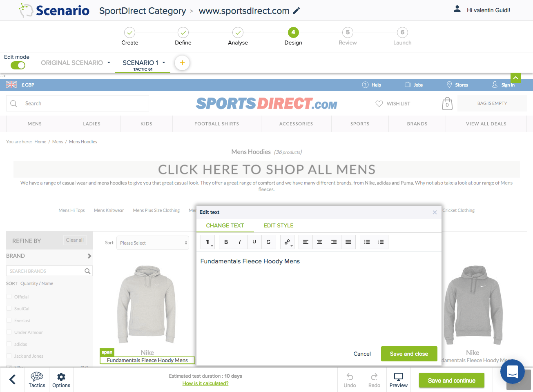
Task: Switch to the EDIT STYLE tab
Action: (279, 225)
